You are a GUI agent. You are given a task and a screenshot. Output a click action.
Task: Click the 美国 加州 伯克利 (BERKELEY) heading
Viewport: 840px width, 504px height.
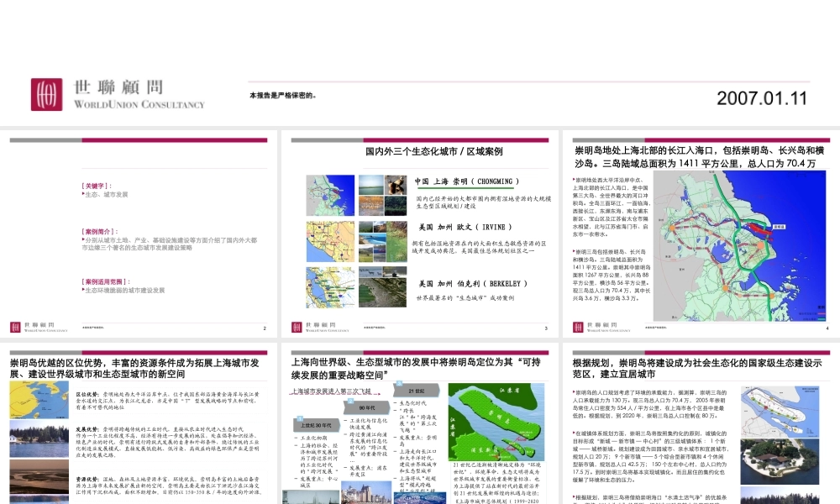pyautogui.click(x=472, y=284)
